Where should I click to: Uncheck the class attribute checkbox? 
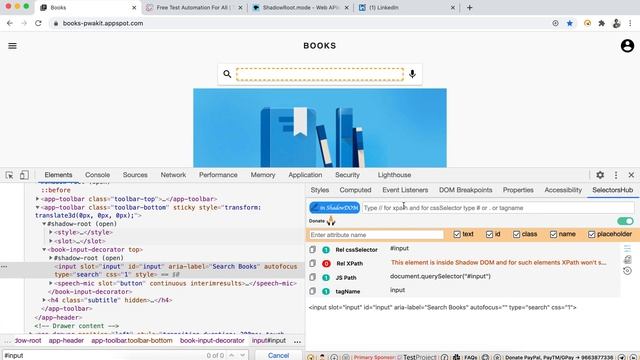click(516, 234)
